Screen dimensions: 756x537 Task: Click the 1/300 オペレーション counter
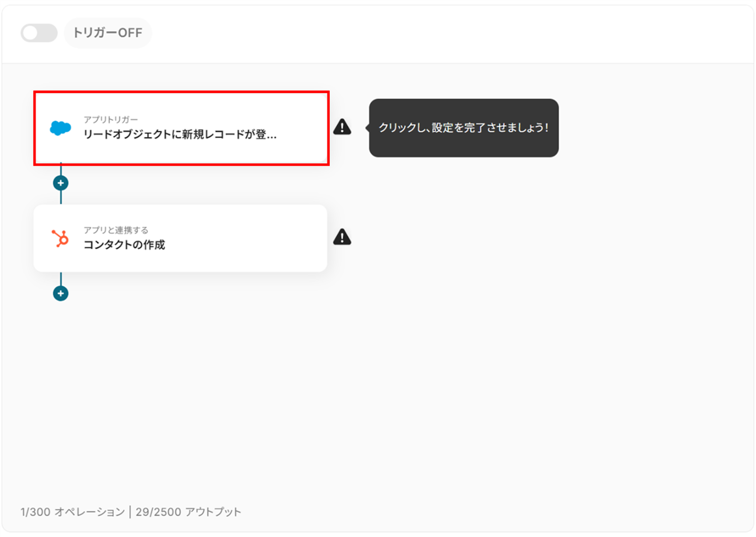[x=73, y=512]
